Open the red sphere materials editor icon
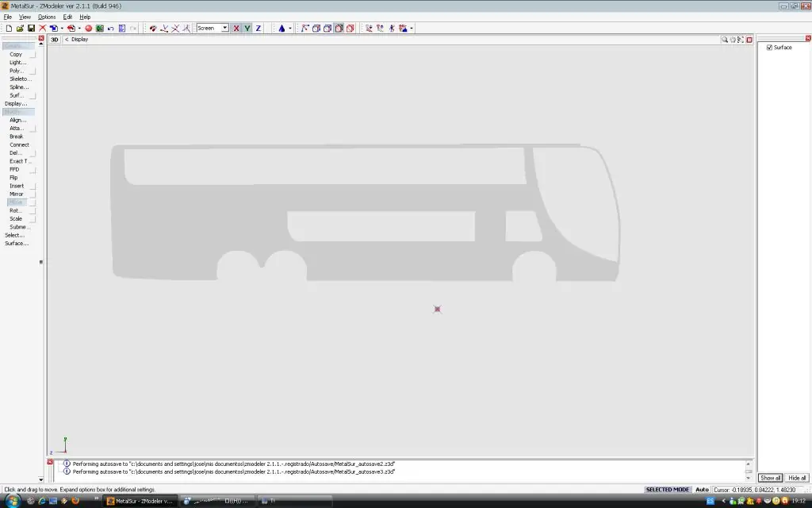 (89, 28)
